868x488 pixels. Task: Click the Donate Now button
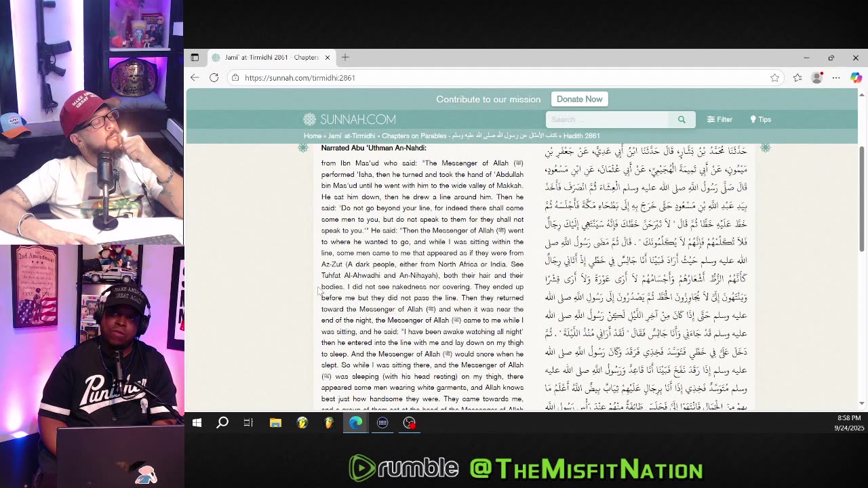coord(579,99)
